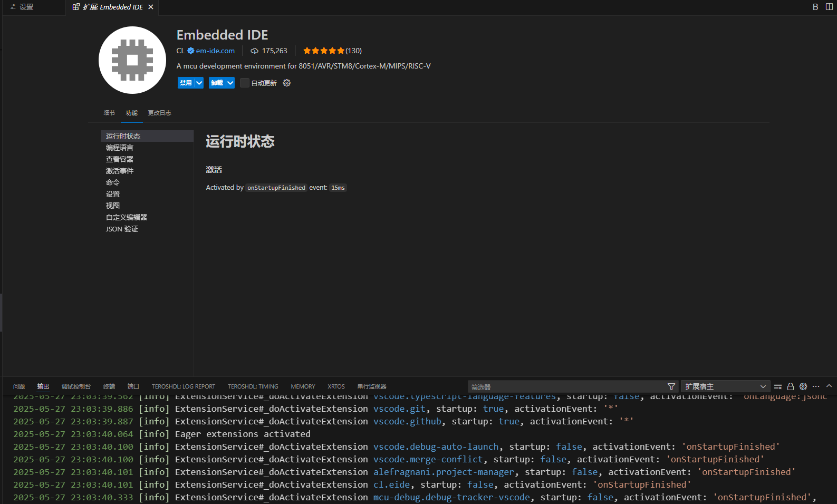Open the 设置 editor tab
Screen dimensions: 837x504
(21, 7)
